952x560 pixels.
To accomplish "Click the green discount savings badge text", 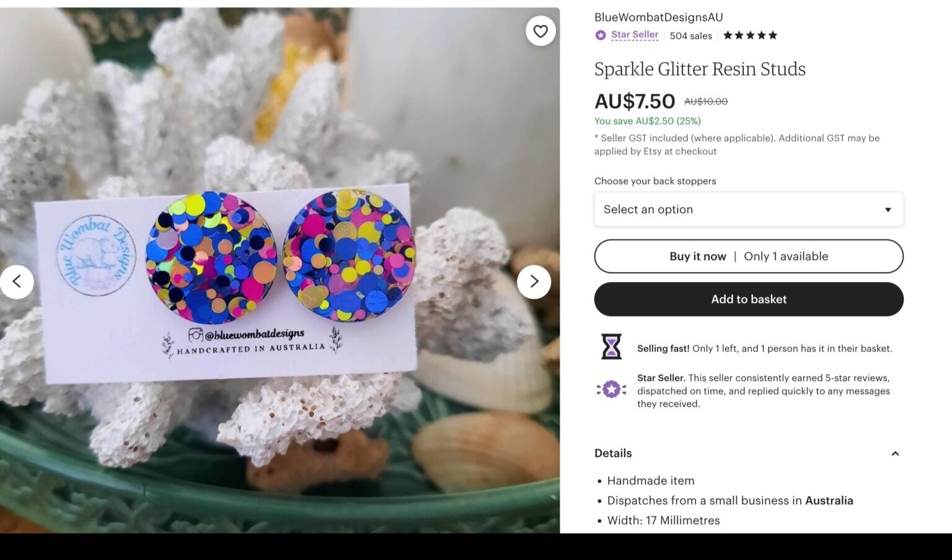I will (x=646, y=121).
